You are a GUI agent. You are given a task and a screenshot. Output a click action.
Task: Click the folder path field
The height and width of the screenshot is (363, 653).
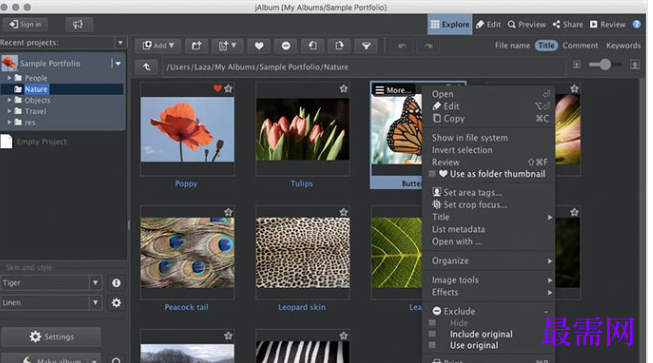(x=364, y=67)
